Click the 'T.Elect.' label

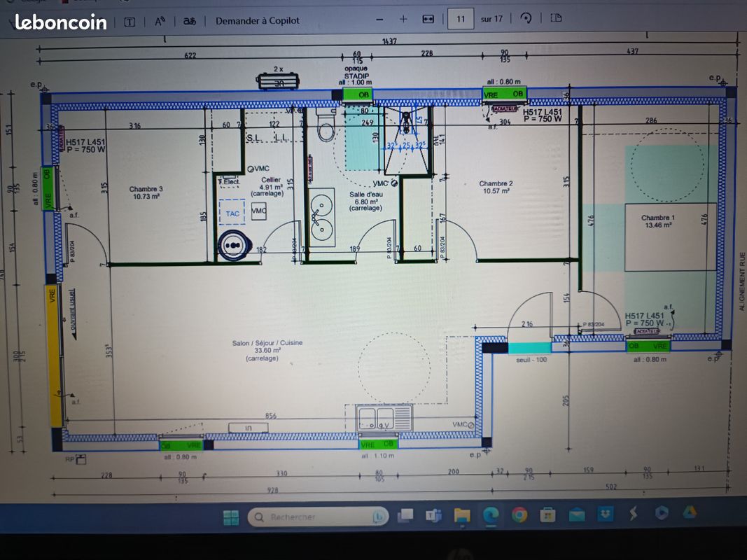(229, 182)
